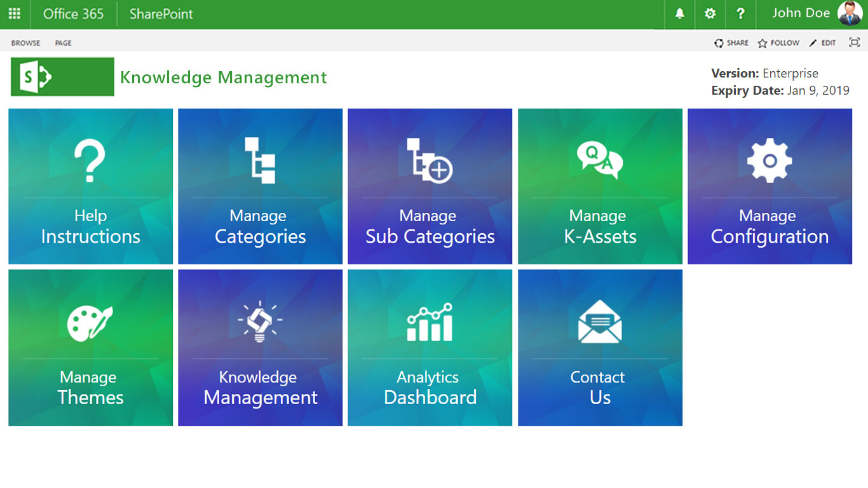The image size is (868, 488).
Task: Open the Help Instructions tile
Action: [x=90, y=186]
